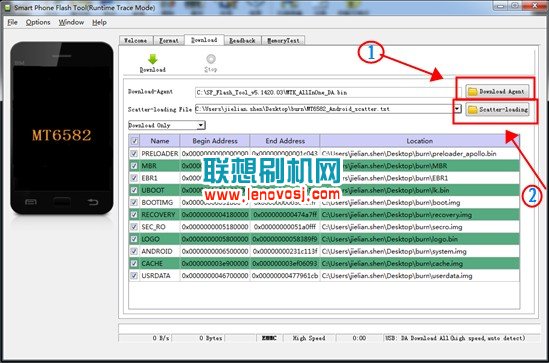Select the logo.bin location cell
The width and height of the screenshot is (549, 363).
(419, 239)
